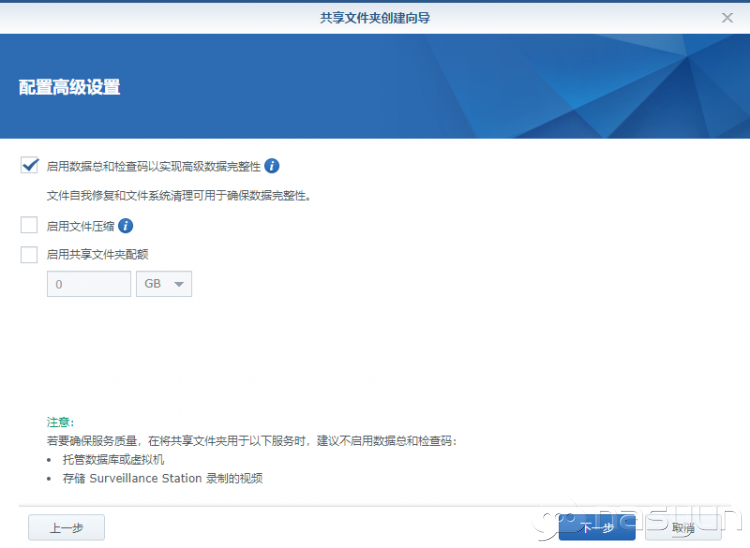Click the 启用共享文件夹配额 label text

point(98,255)
